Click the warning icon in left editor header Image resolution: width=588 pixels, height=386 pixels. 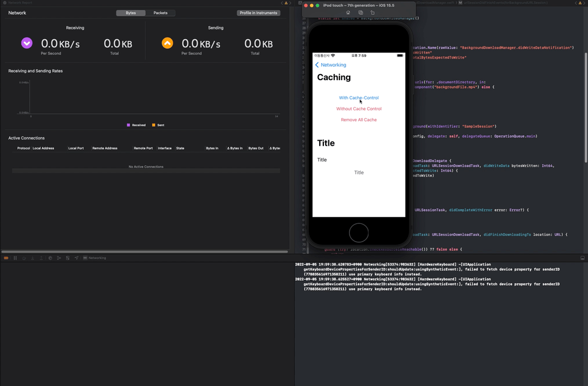(x=286, y=2)
